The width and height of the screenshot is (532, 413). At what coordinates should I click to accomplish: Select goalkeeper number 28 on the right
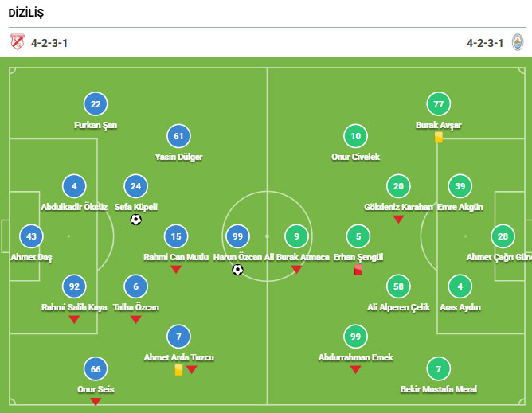click(503, 236)
